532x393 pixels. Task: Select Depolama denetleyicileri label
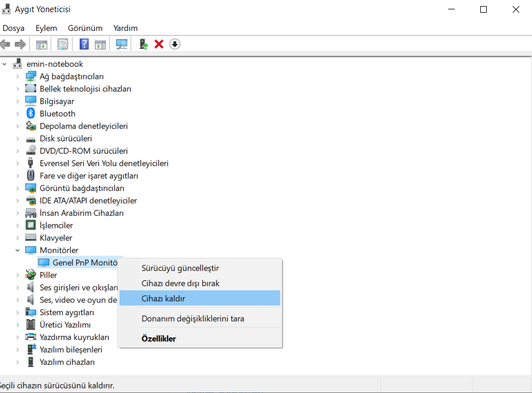tap(84, 126)
